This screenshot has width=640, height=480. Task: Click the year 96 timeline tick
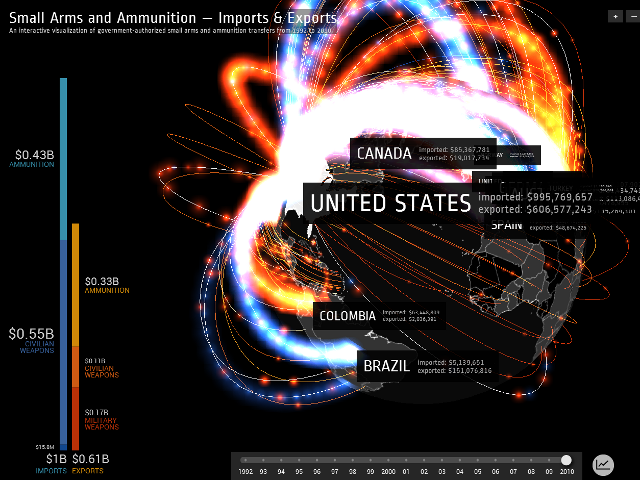click(x=317, y=469)
